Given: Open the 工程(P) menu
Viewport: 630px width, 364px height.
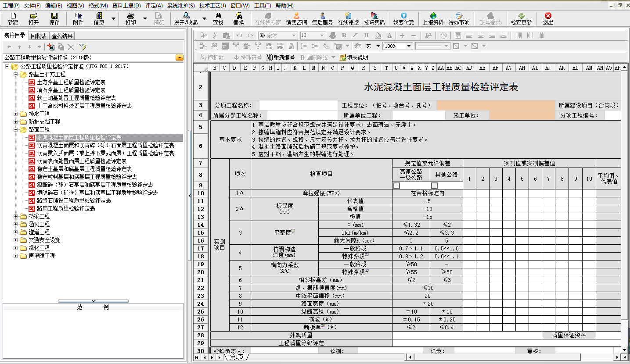Looking at the screenshot, I should [x=11, y=6].
